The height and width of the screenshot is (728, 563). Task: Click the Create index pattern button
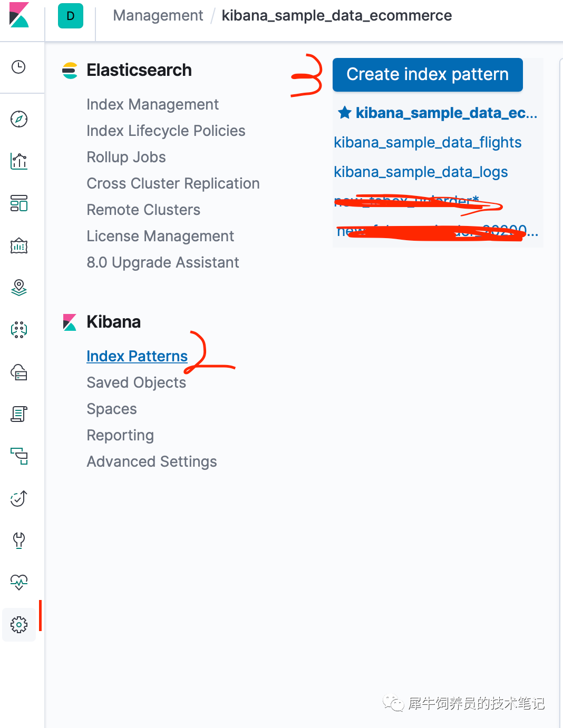pyautogui.click(x=427, y=75)
